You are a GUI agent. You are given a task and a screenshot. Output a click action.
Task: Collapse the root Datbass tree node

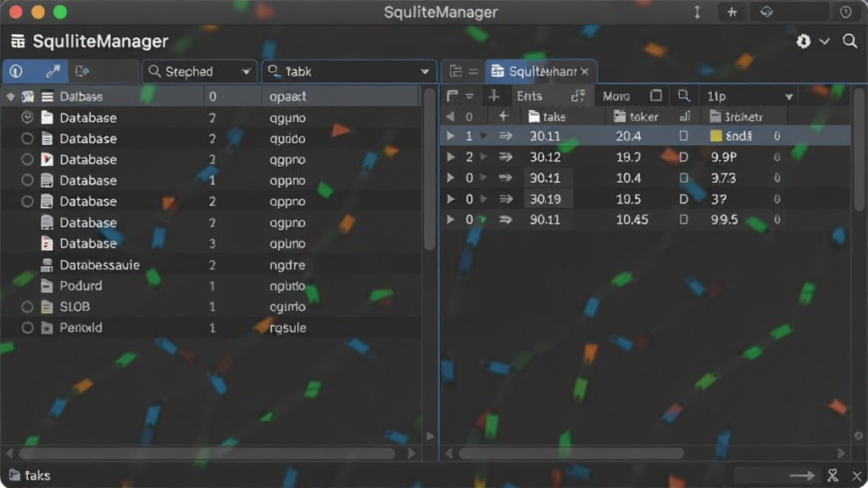pyautogui.click(x=10, y=97)
